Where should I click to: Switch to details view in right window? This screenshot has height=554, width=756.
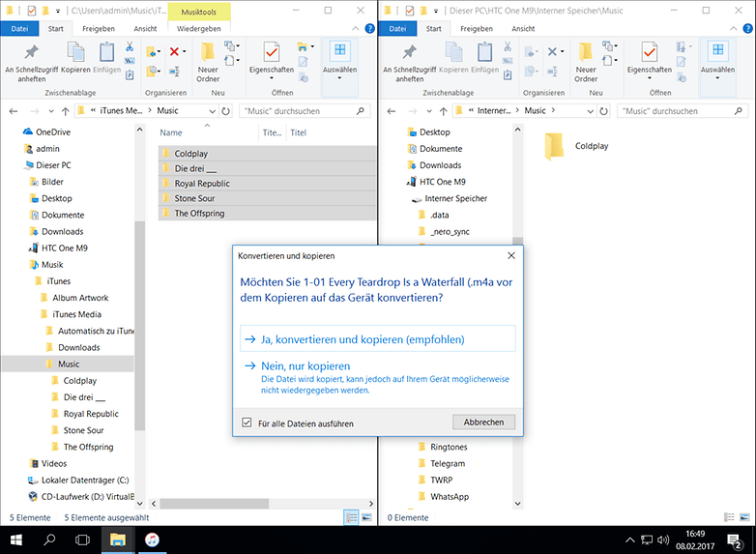pyautogui.click(x=730, y=517)
